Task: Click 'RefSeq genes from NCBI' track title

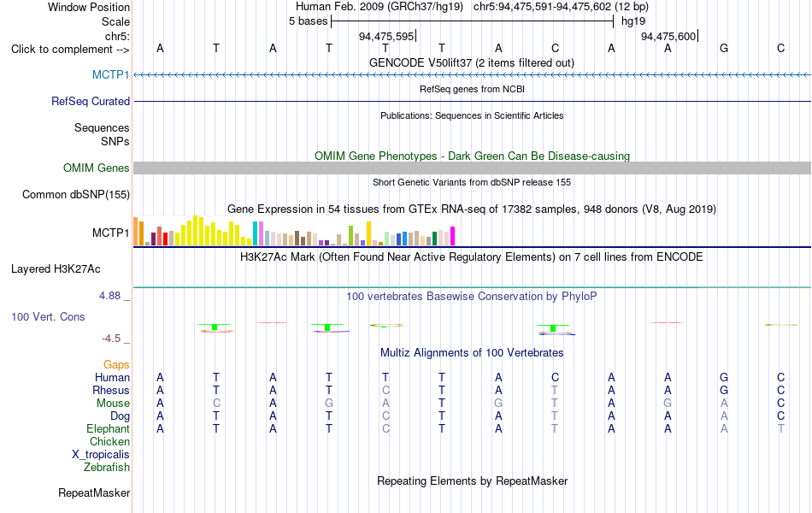Action: click(x=472, y=89)
